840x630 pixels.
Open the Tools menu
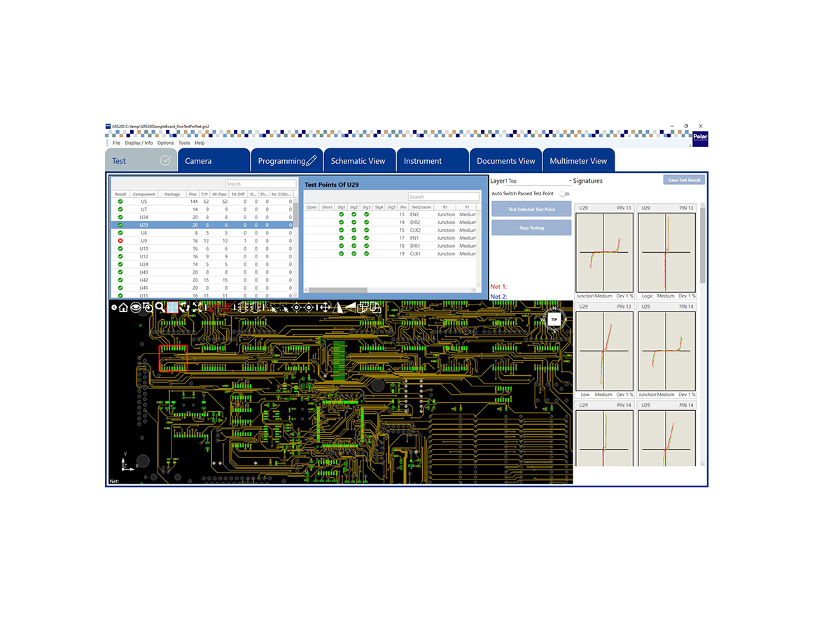184,143
